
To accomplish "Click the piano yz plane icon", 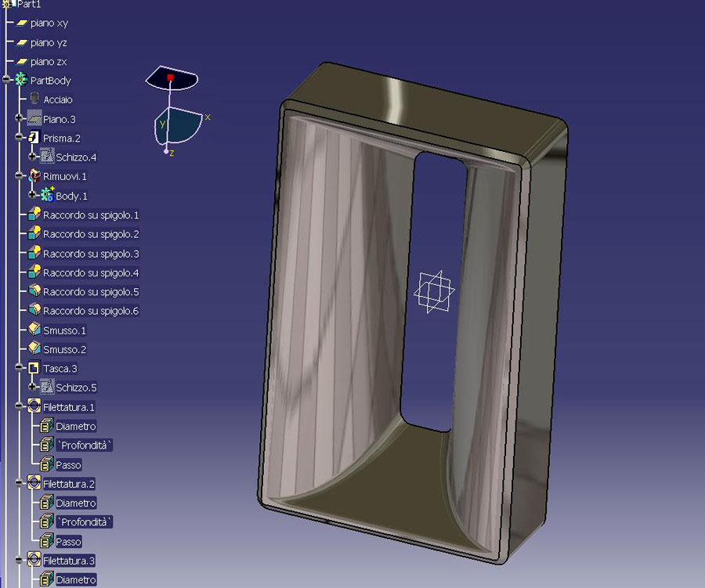I will 21,43.
